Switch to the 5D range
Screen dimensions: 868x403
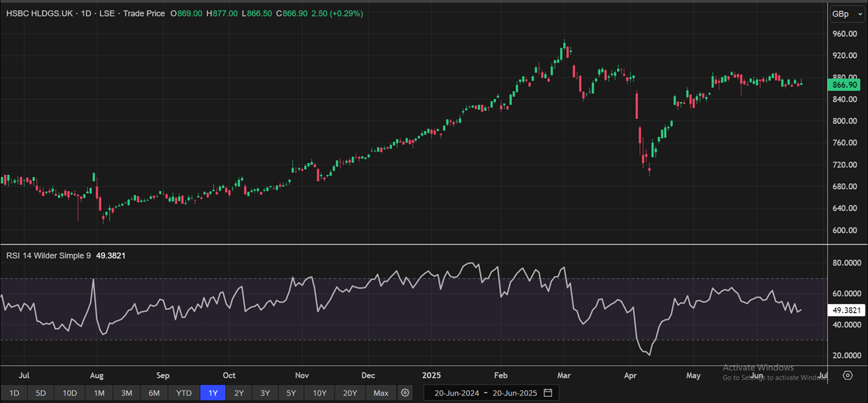(41, 393)
